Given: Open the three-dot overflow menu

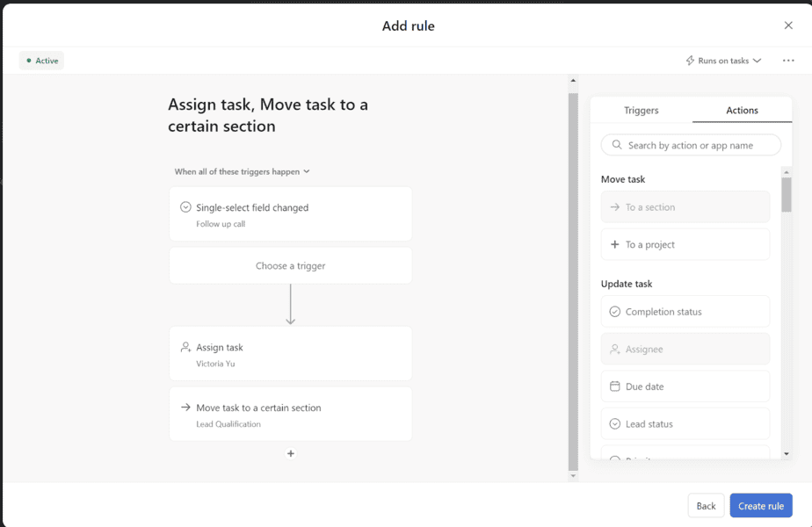Looking at the screenshot, I should click(787, 60).
